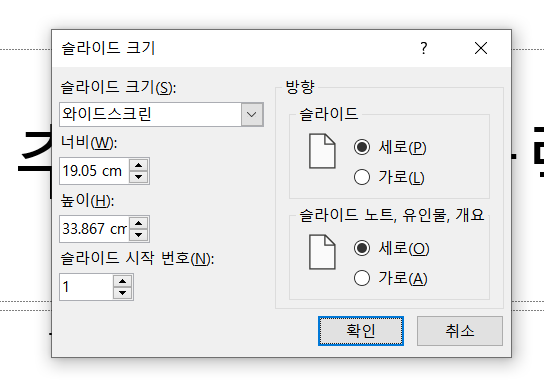The width and height of the screenshot is (544, 388).
Task: Open the 와이드스크린 slide size dropdown arrow
Action: (x=252, y=114)
